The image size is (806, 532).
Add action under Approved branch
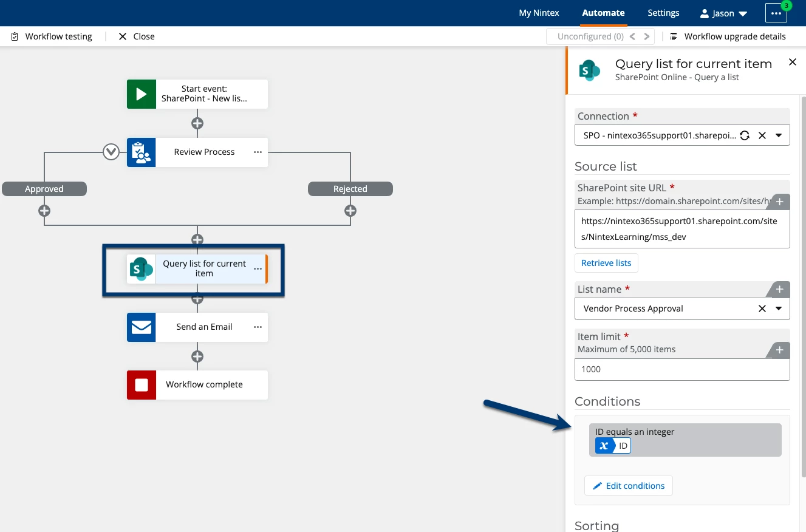point(44,211)
